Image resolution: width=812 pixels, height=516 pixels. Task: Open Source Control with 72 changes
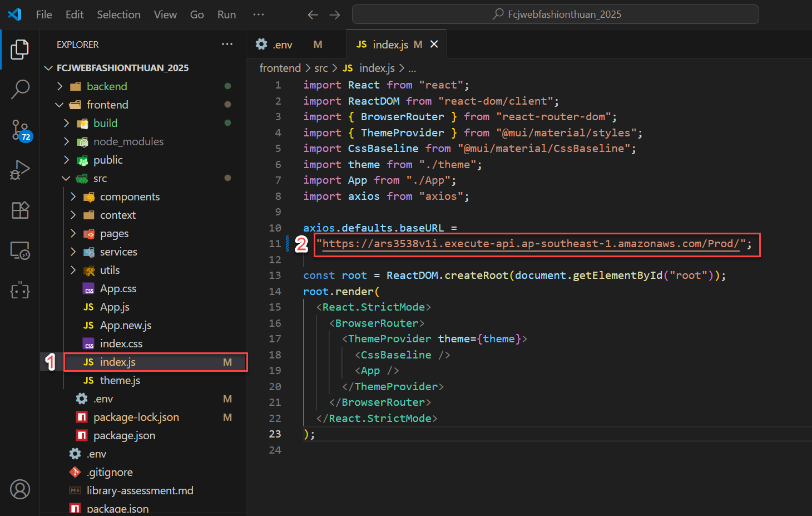(x=21, y=130)
